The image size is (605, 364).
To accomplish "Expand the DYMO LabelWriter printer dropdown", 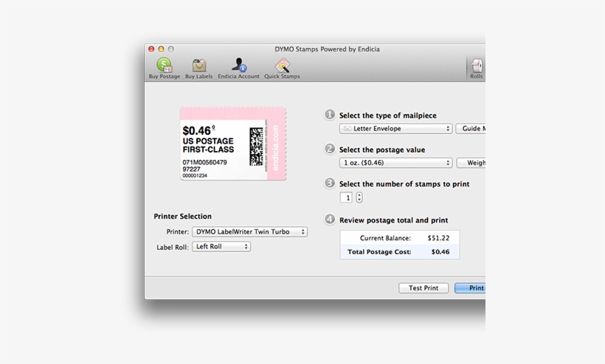I will click(249, 231).
